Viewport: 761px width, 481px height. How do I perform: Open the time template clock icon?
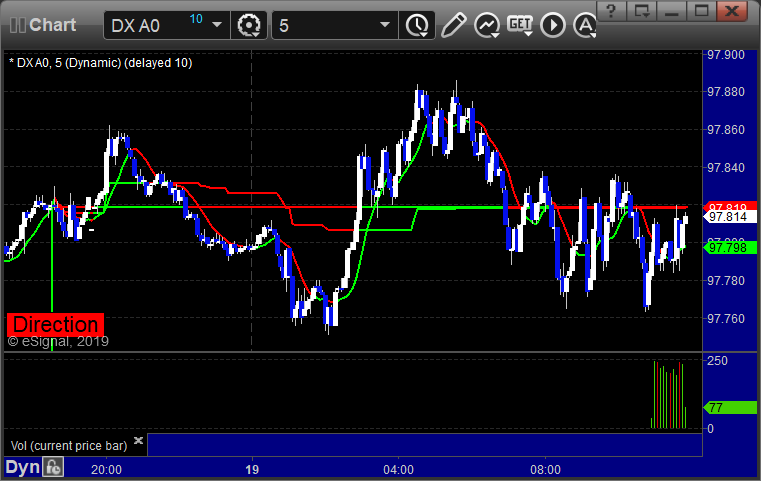417,25
